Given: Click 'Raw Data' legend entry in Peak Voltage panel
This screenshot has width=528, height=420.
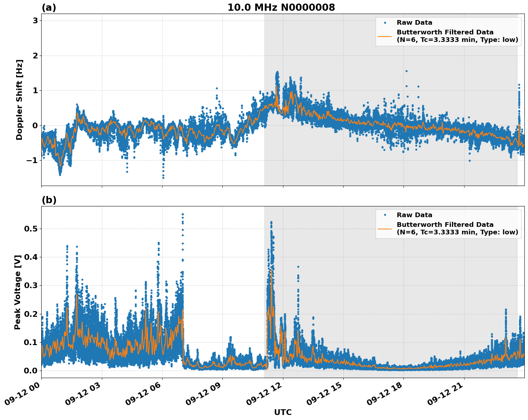Looking at the screenshot, I should coord(414,215).
